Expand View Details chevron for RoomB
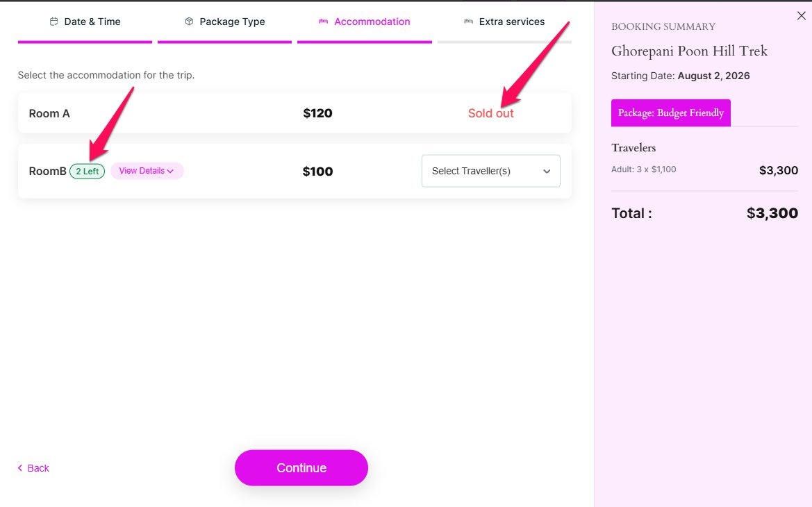The height and width of the screenshot is (507, 812). click(x=170, y=171)
